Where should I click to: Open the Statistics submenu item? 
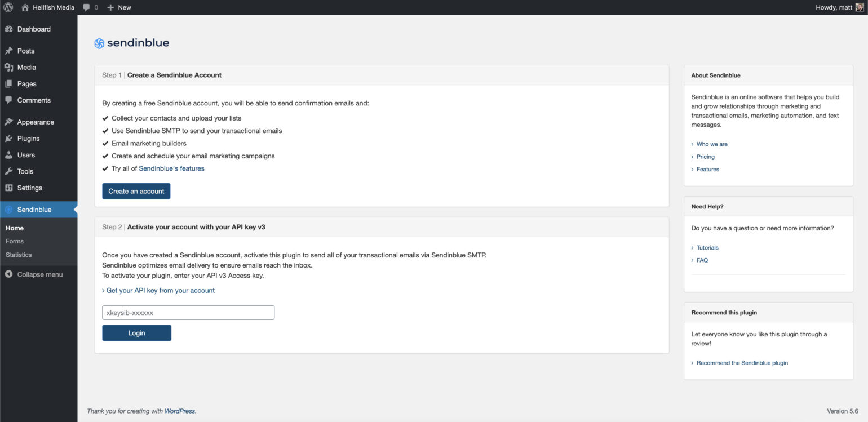(x=19, y=255)
